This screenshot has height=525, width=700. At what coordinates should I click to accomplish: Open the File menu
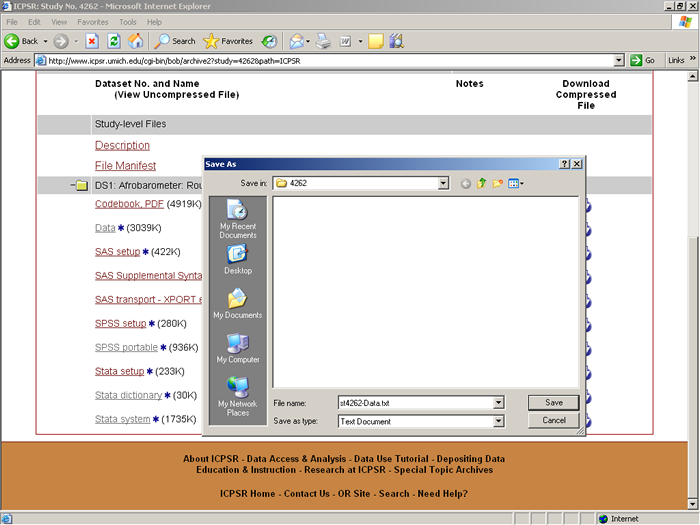pyautogui.click(x=12, y=22)
